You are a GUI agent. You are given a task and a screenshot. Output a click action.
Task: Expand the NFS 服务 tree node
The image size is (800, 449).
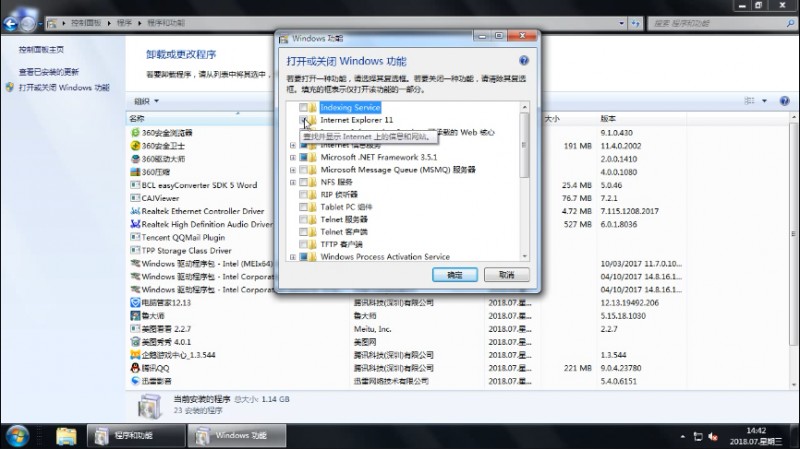(x=293, y=182)
